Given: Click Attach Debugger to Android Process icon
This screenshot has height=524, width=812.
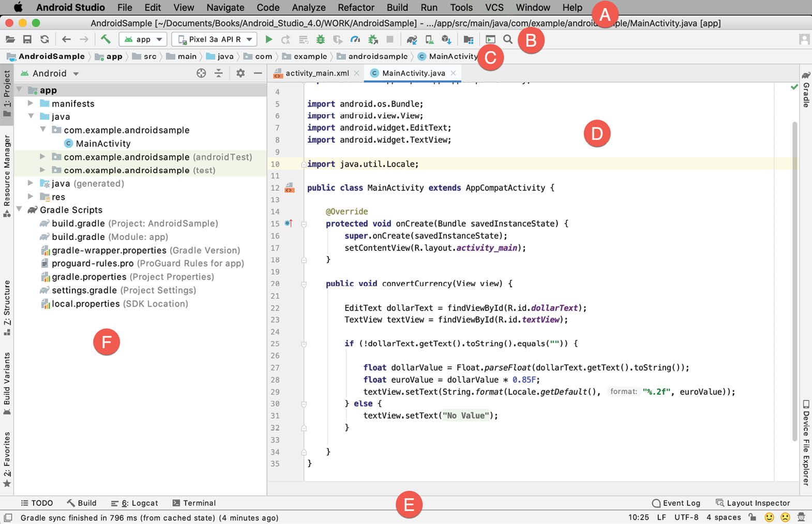Looking at the screenshot, I should point(373,39).
